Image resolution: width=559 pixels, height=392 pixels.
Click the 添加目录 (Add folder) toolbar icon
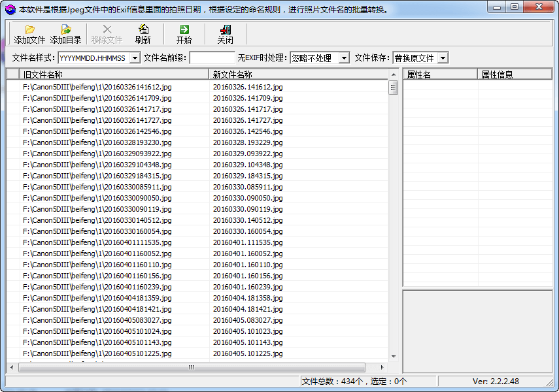(x=65, y=34)
